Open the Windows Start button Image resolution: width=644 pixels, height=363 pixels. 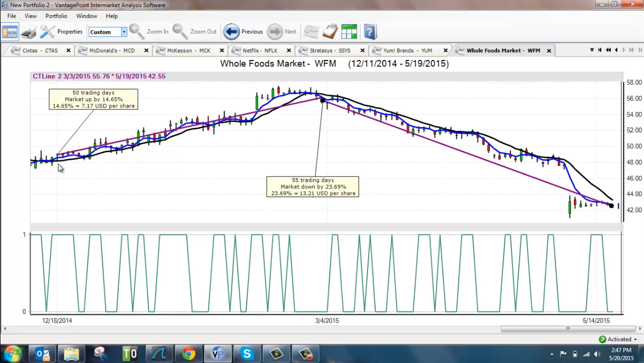(x=12, y=354)
